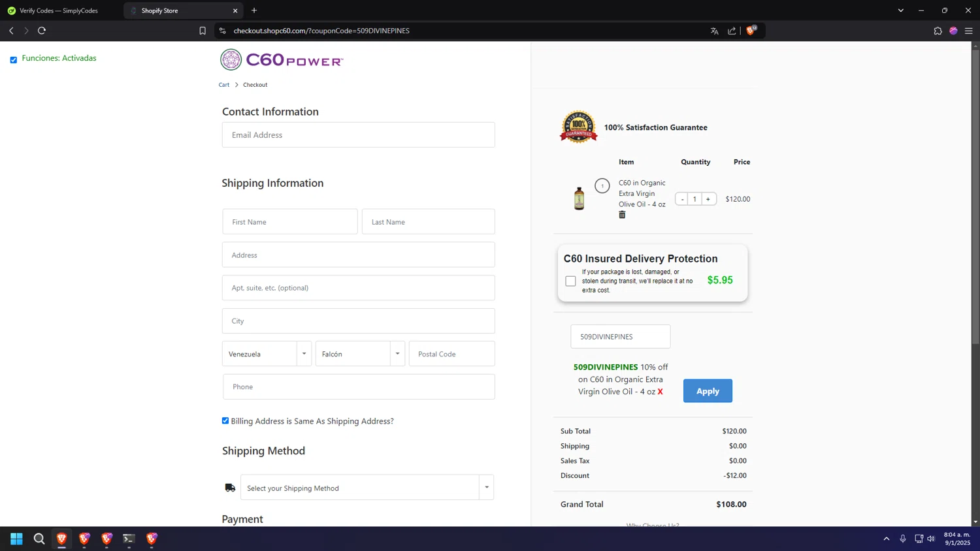This screenshot has height=551, width=980.
Task: Click the microphone tray icon
Action: (x=903, y=539)
